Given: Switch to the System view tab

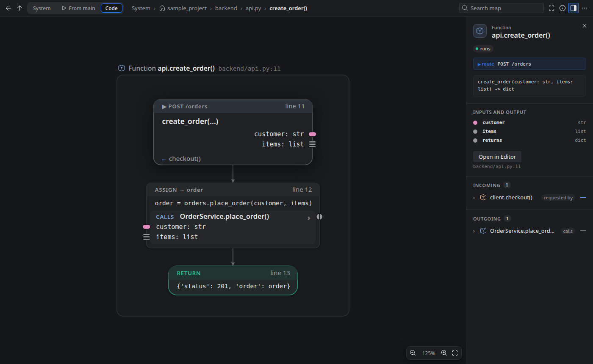Looking at the screenshot, I should coord(42,8).
